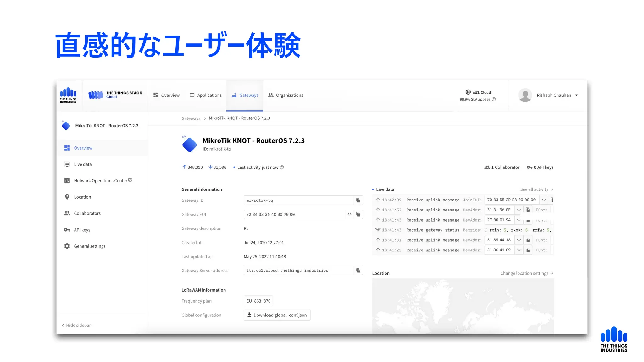The width and height of the screenshot is (644, 362).
Task: Copy DevAddr 31 B1 96 0E
Action: (528, 210)
